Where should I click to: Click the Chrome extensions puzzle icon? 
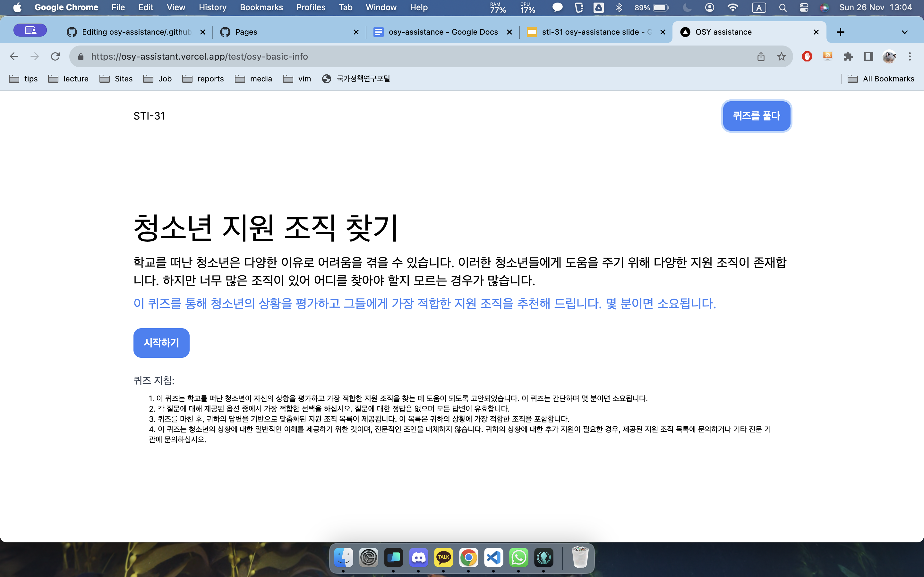[848, 56]
